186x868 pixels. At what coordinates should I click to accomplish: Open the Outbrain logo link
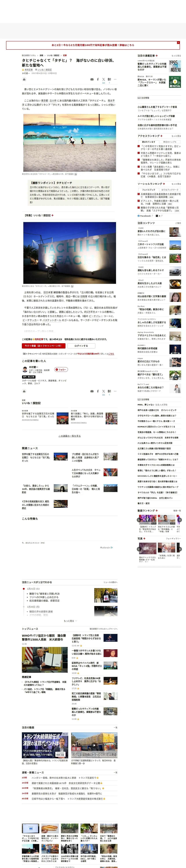[x=106, y=548]
